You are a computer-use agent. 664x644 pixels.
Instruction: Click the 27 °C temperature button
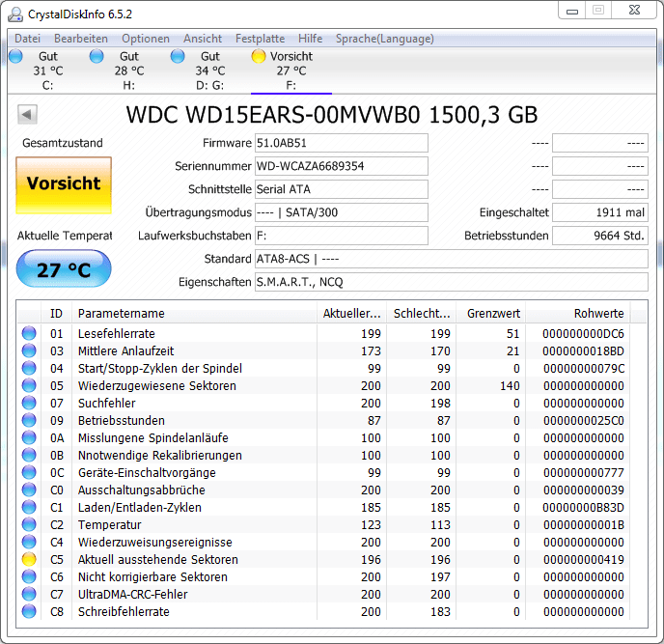tap(64, 269)
